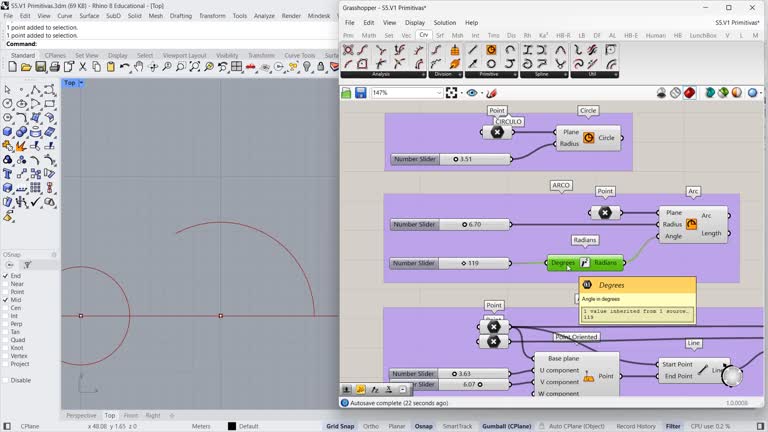Click the Print icon in Rhino toolbar
This screenshot has height=432, width=768.
(54, 67)
